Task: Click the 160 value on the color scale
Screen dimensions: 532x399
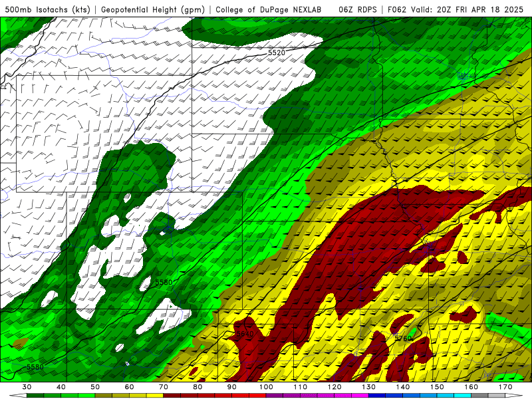Action: [x=471, y=387]
